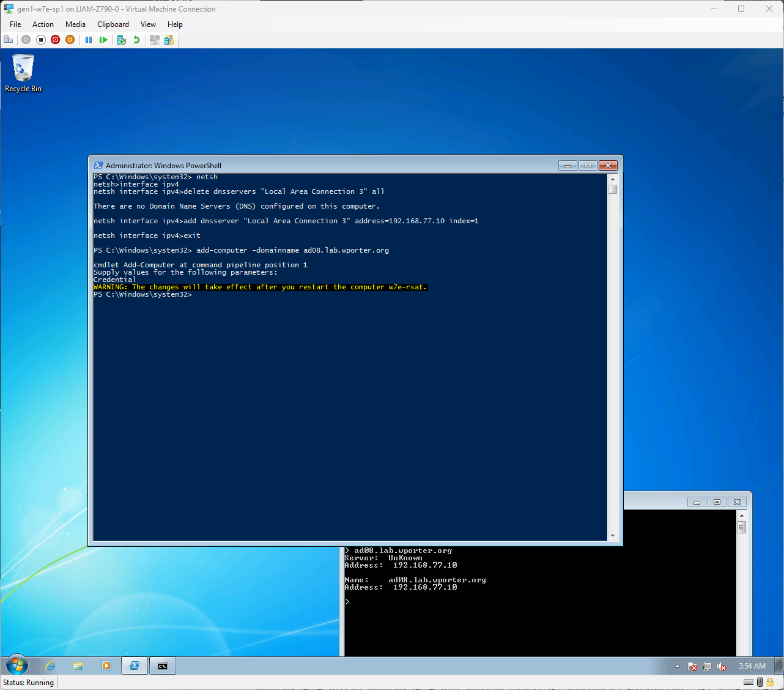Click the 'delete dnsservers' command line
Screen dimensions: 784x690
pos(239,191)
